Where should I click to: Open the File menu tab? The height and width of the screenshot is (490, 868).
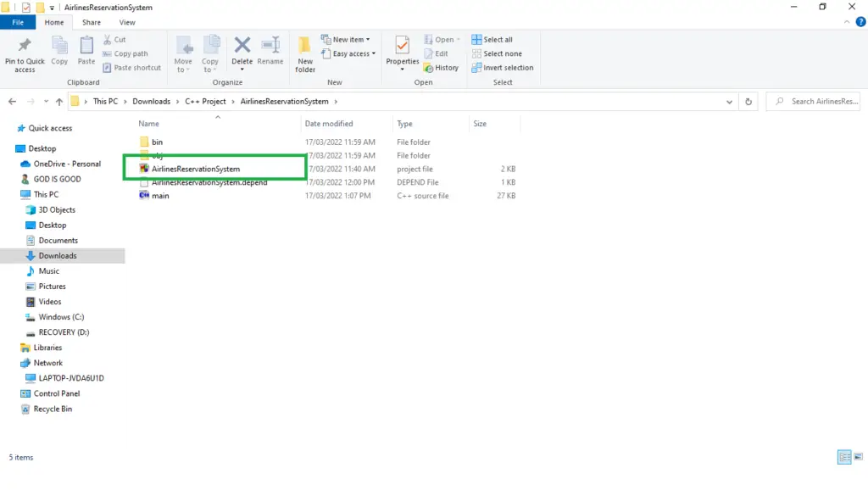[x=17, y=23]
